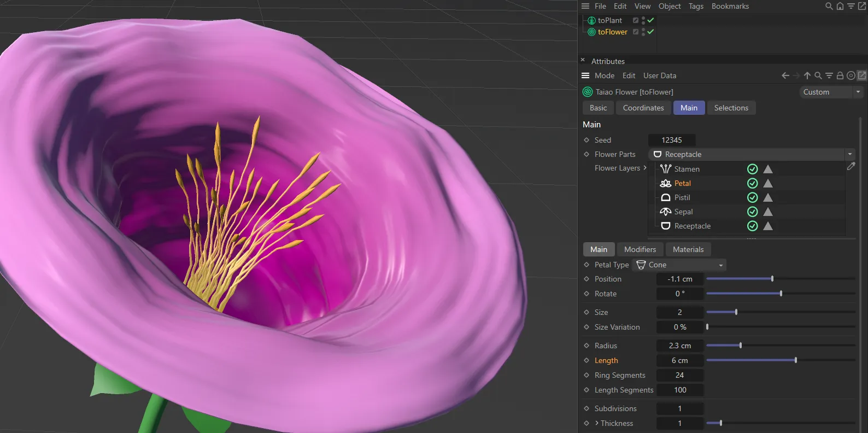Image resolution: width=868 pixels, height=433 pixels.
Task: Toggle toFlower visibility dots
Action: click(x=643, y=32)
